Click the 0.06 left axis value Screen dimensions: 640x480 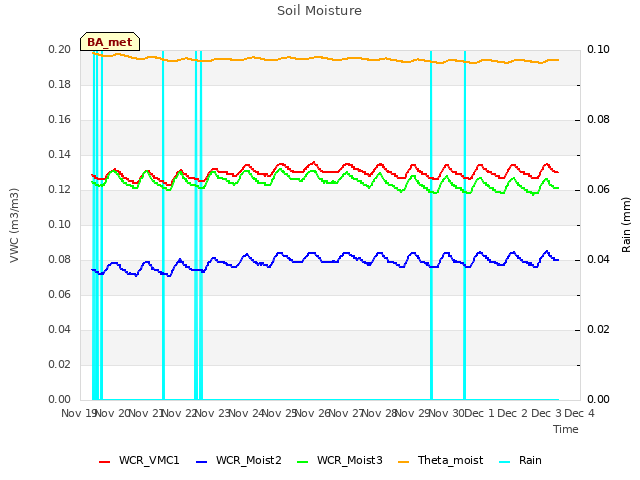(x=60, y=295)
